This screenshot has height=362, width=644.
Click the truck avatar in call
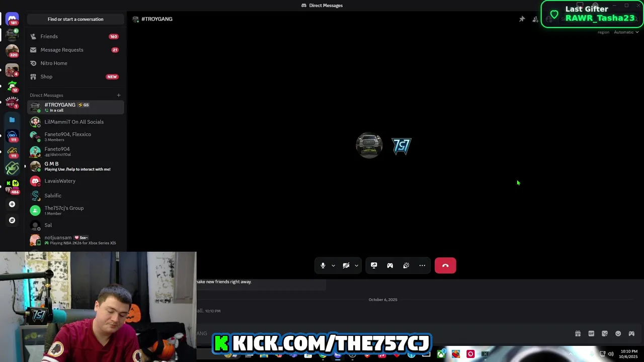pyautogui.click(x=369, y=146)
